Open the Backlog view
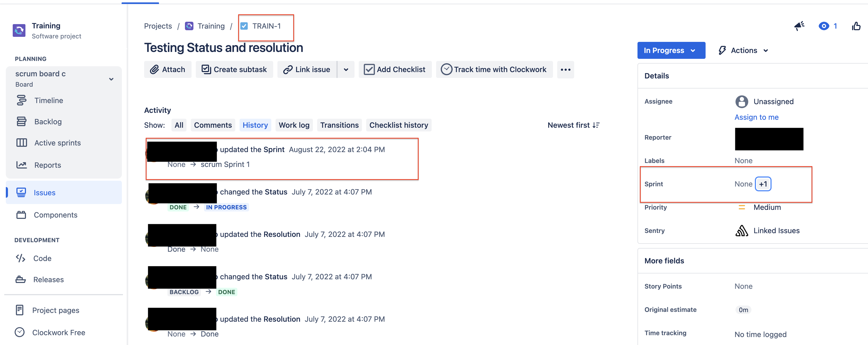This screenshot has height=345, width=868. [48, 122]
